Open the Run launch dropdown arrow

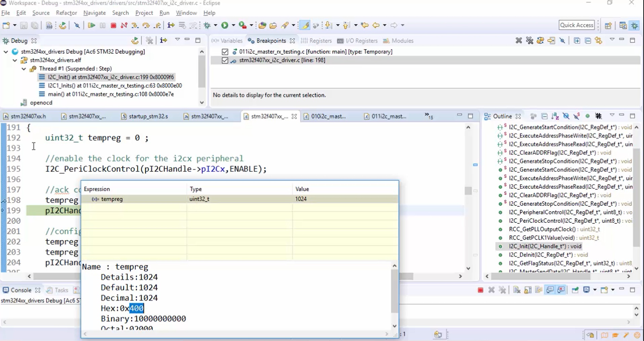[233, 25]
